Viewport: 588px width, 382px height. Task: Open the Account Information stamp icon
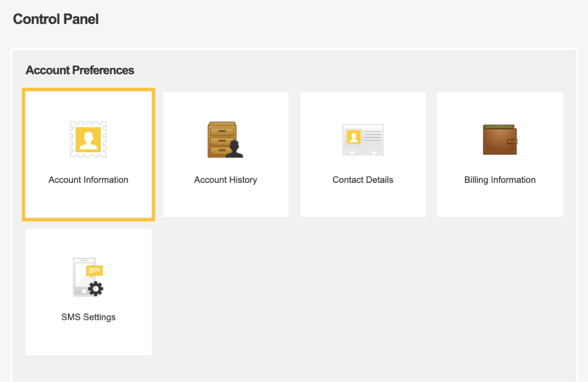(x=88, y=140)
